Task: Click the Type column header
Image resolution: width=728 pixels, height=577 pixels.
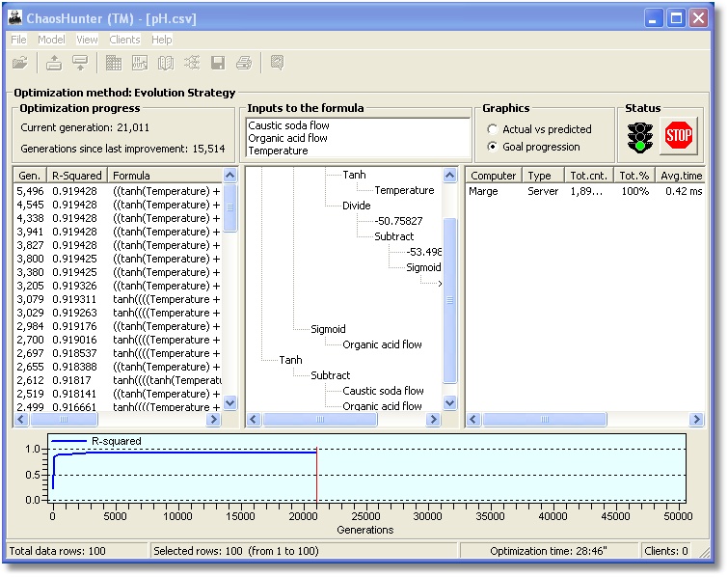Action: [x=543, y=176]
